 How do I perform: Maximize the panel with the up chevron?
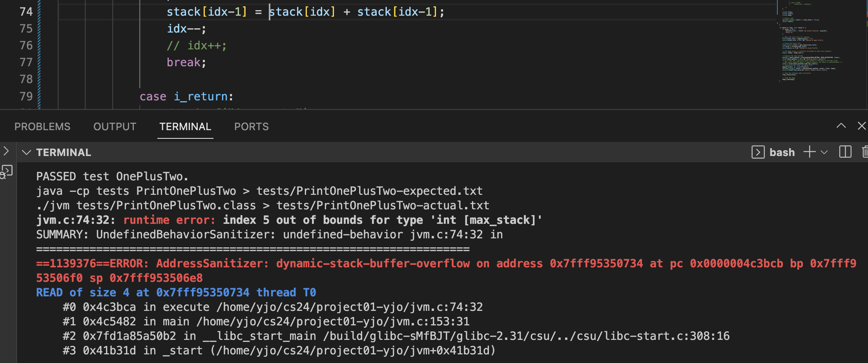click(841, 126)
